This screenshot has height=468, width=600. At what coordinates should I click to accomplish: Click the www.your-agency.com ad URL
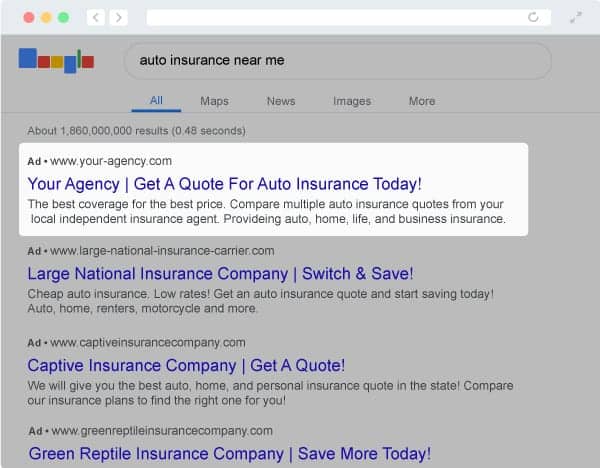[110, 160]
